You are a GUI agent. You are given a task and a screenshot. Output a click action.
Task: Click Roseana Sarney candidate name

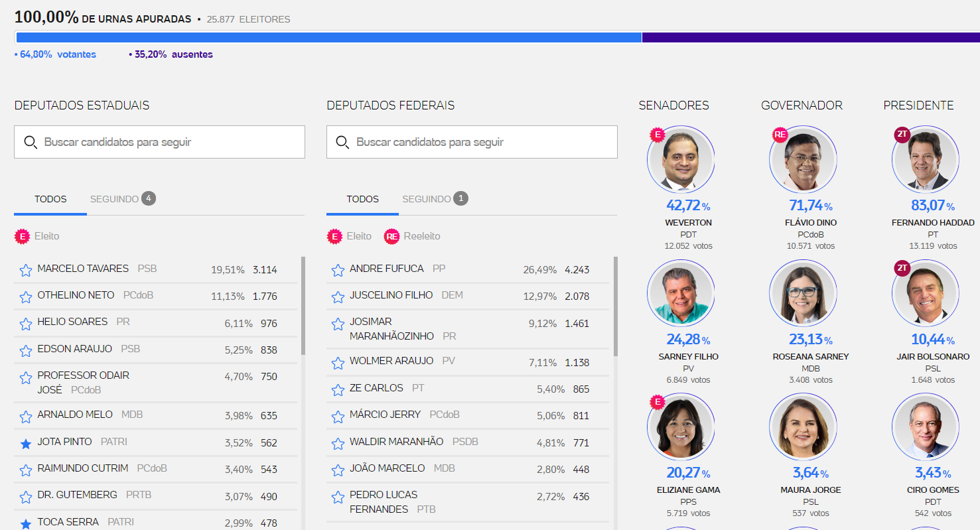click(x=810, y=356)
